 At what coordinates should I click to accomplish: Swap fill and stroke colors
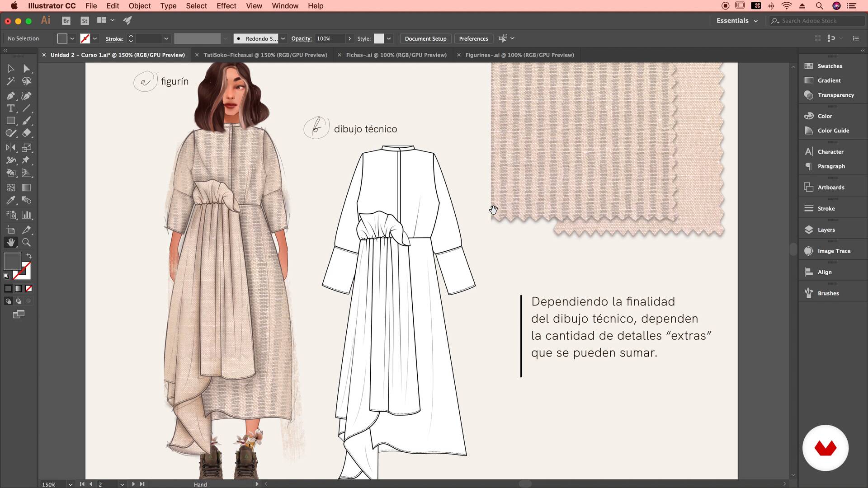[x=29, y=256]
